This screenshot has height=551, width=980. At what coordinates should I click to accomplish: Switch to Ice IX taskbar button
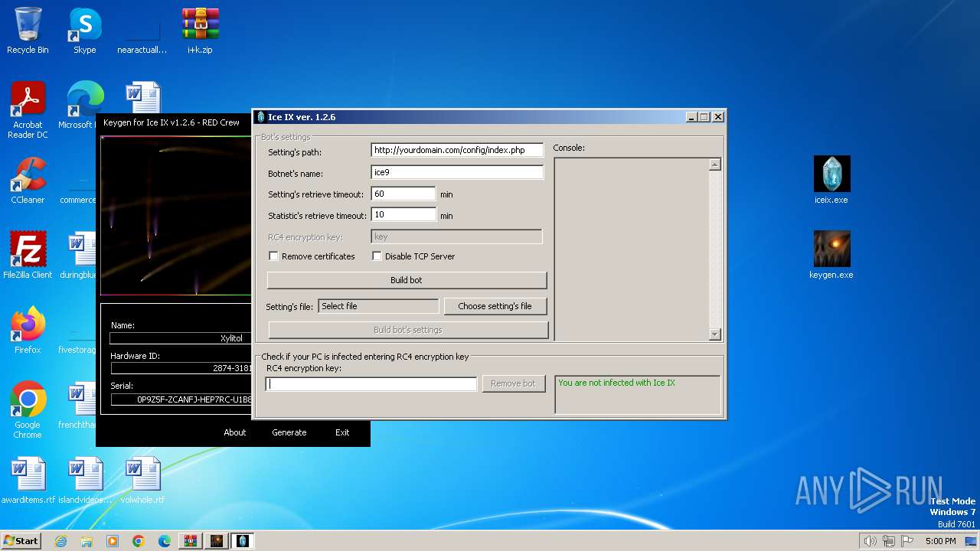[243, 541]
